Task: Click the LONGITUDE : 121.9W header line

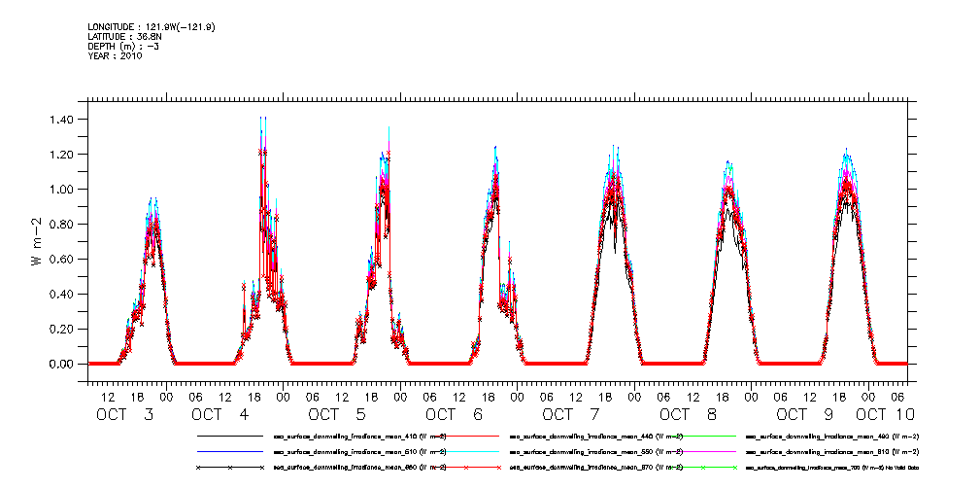Action: click(x=152, y=27)
